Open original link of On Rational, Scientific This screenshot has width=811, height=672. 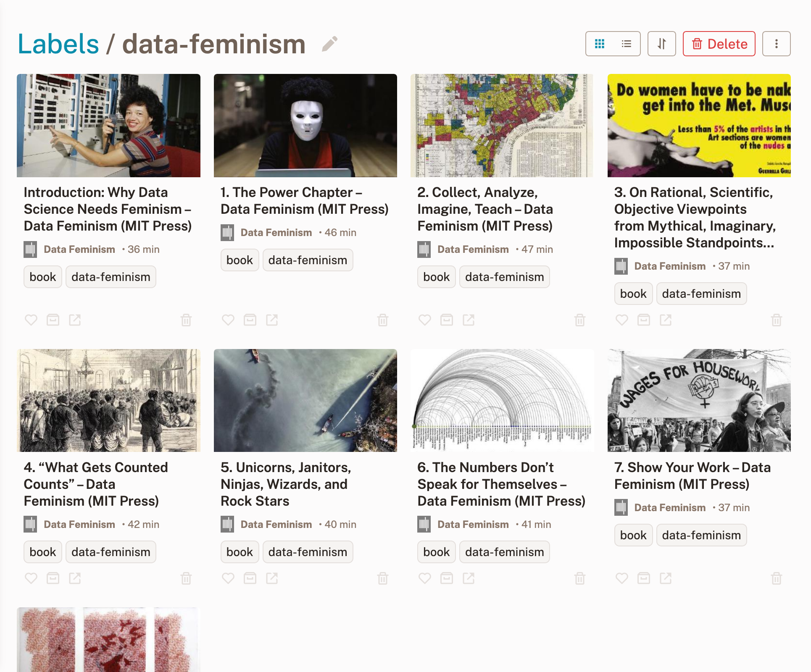666,320
